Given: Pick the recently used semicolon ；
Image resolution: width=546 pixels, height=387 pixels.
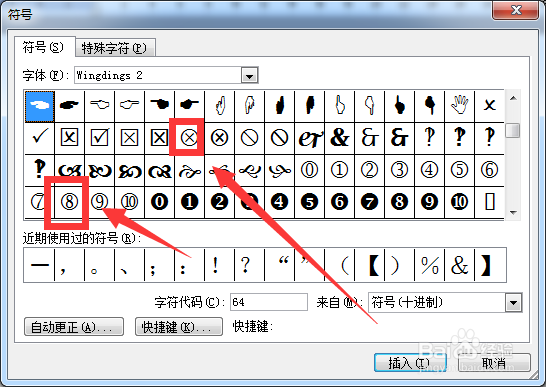Looking at the screenshot, I should tap(159, 265).
